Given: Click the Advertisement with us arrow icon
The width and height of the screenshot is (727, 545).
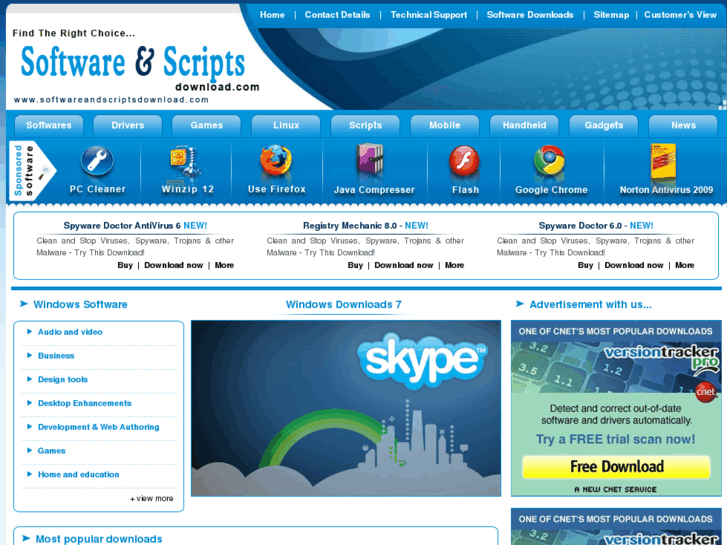Looking at the screenshot, I should [520, 304].
